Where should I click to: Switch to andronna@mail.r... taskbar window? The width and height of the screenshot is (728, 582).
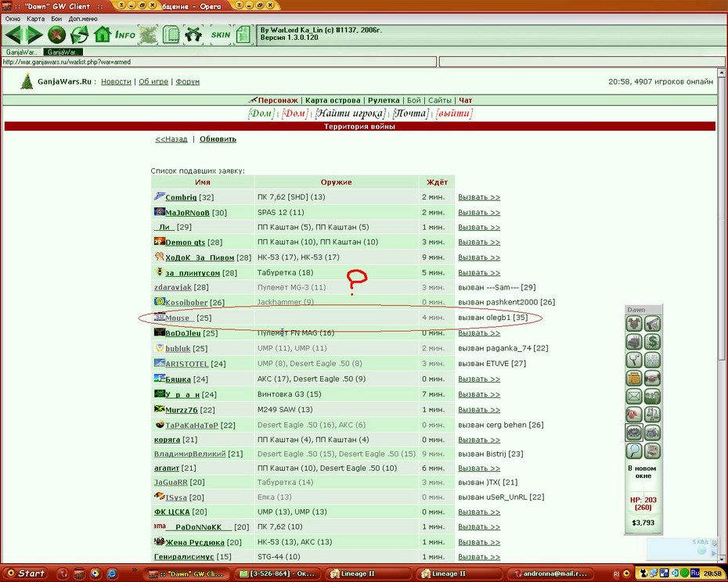(x=550, y=573)
